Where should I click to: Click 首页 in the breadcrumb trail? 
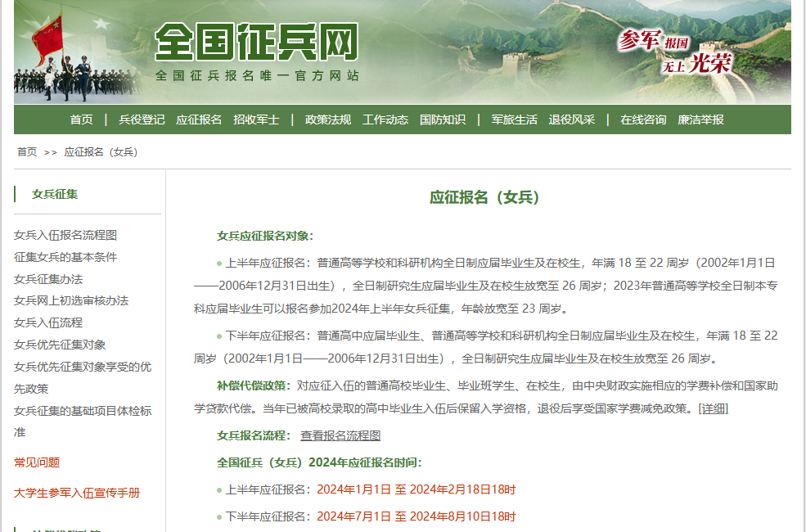pyautogui.click(x=27, y=152)
